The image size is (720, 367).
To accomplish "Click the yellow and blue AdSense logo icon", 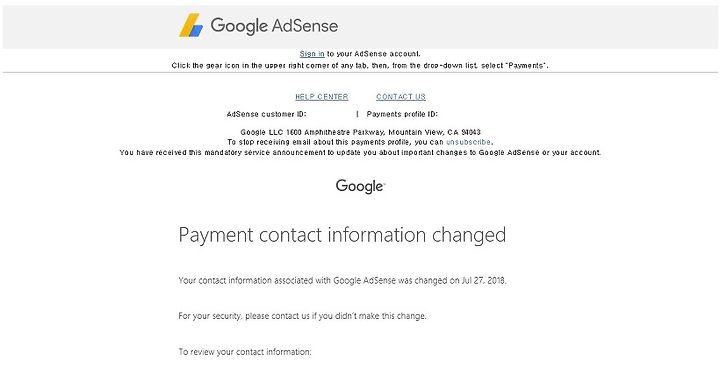I will (x=191, y=25).
